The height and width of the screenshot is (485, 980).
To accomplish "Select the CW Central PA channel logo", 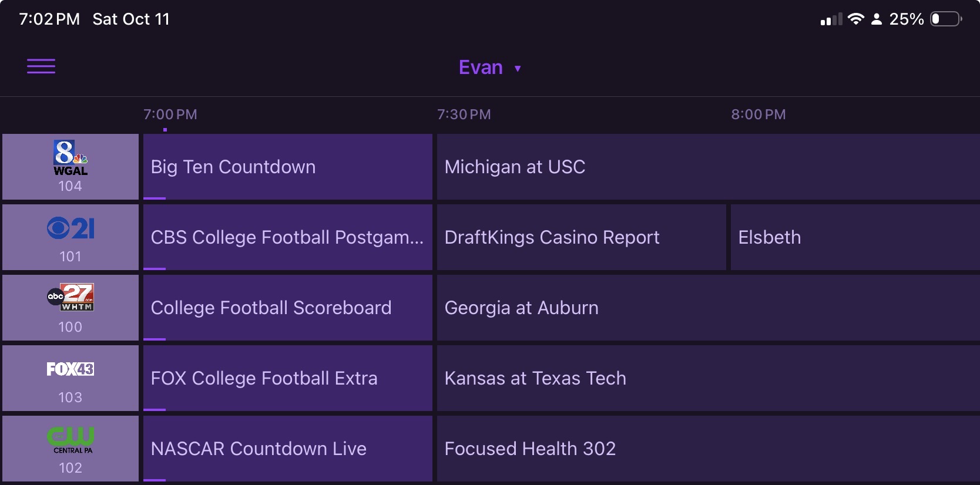I will (x=71, y=449).
